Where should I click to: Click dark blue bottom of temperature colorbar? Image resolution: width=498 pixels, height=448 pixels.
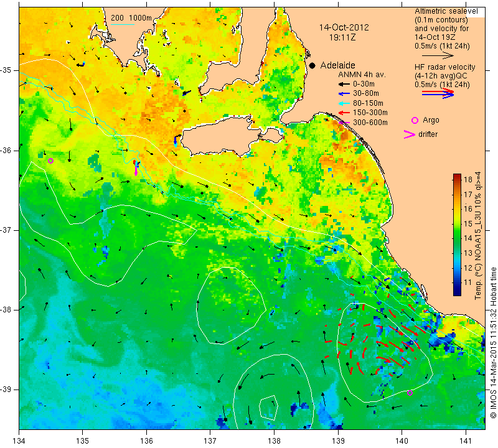(457, 291)
